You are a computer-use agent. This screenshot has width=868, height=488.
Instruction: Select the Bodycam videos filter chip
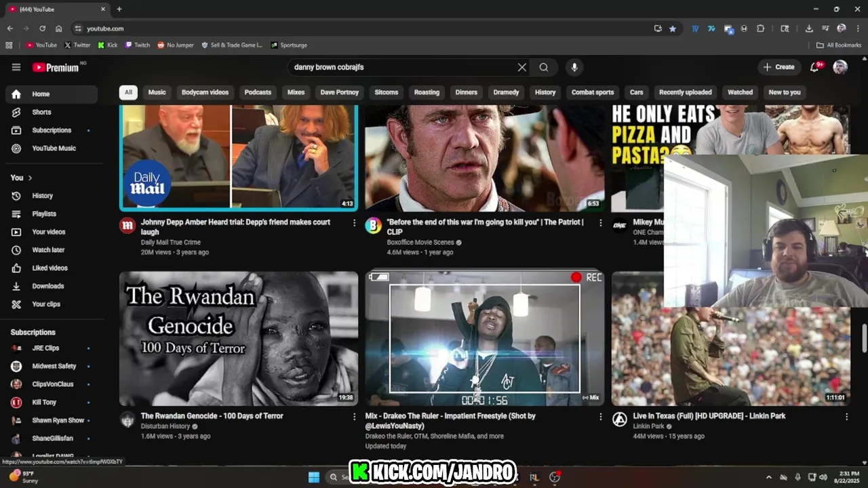click(205, 92)
